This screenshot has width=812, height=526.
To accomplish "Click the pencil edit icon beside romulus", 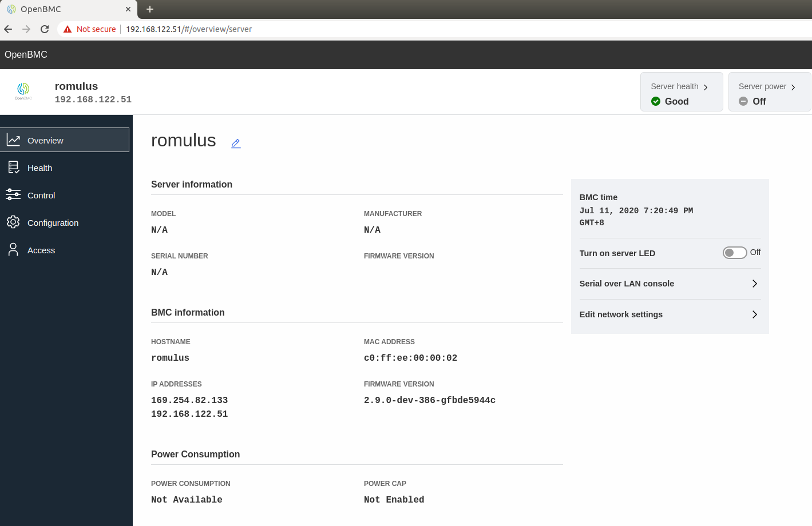I will coord(236,144).
